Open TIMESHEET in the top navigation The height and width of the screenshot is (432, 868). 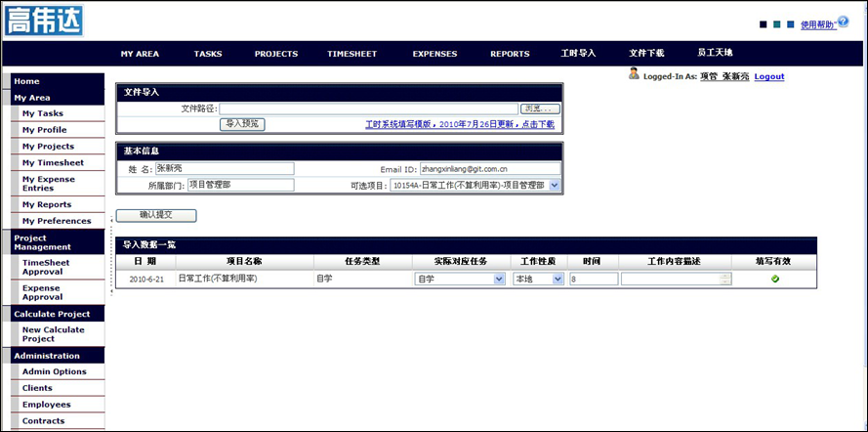(351, 54)
